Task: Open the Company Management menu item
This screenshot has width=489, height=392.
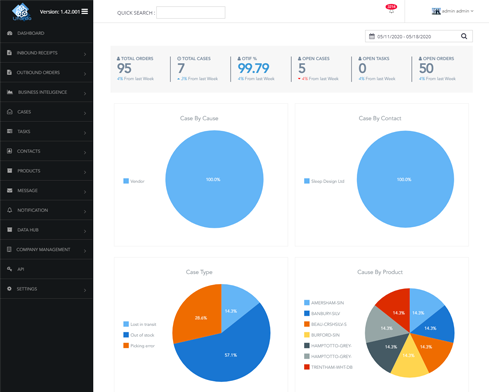Action: [x=47, y=249]
